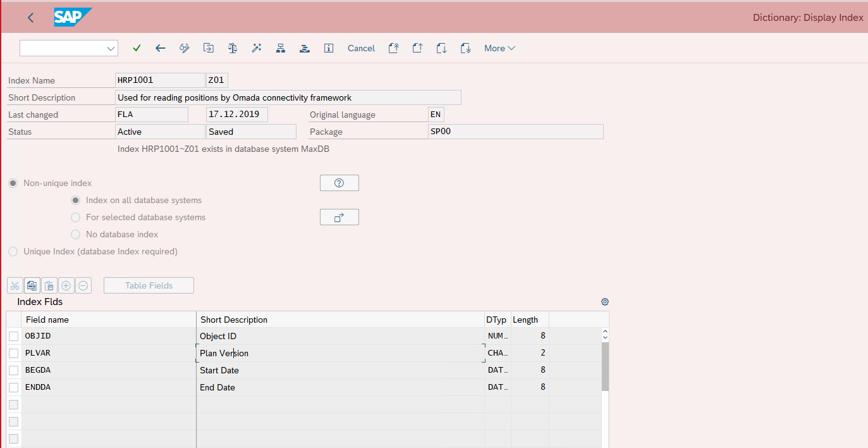868x448 pixels.
Task: Click the green Enter checkmark icon
Action: (x=137, y=48)
